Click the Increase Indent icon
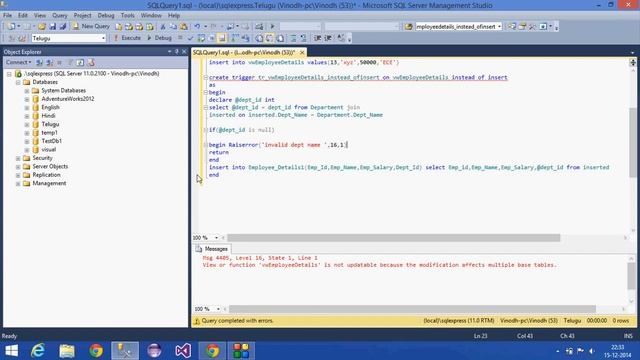Viewport: 640px width, 360px height. (328, 38)
